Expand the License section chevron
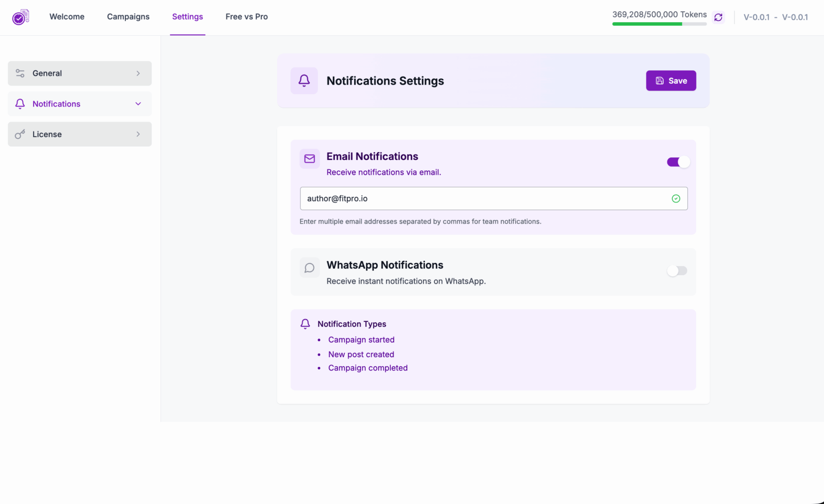The image size is (824, 504). click(138, 134)
